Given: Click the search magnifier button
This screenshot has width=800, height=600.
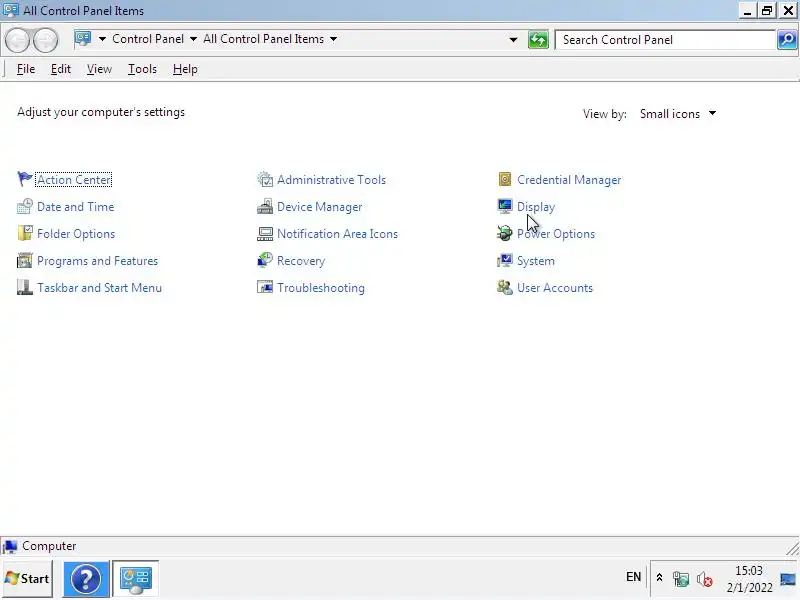Looking at the screenshot, I should click(787, 39).
